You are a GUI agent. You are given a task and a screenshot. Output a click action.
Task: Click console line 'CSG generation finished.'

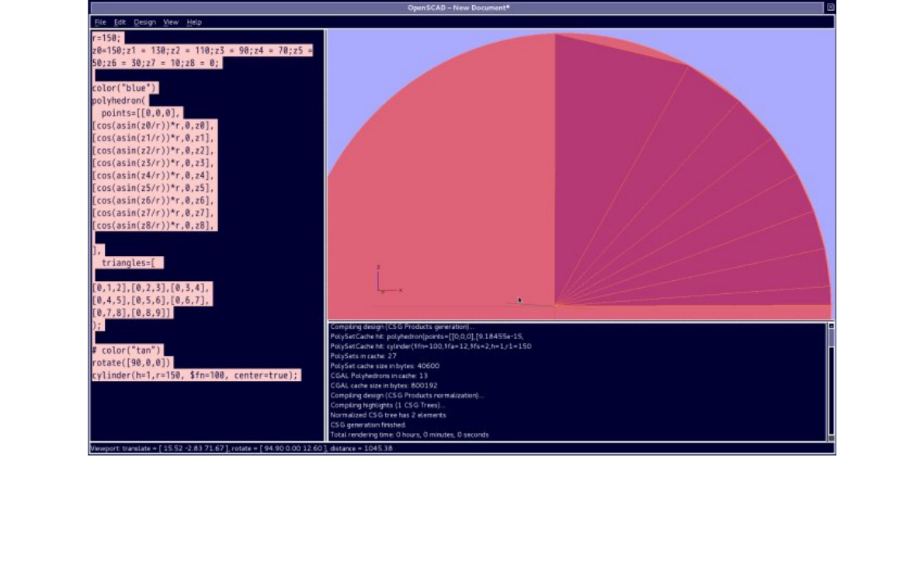point(368,425)
